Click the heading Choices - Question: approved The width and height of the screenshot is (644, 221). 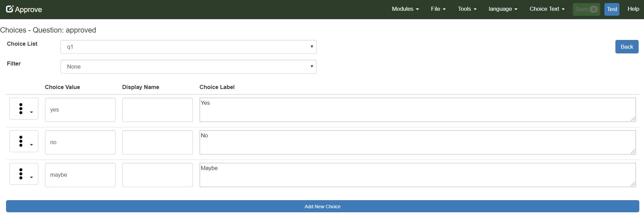pos(48,30)
